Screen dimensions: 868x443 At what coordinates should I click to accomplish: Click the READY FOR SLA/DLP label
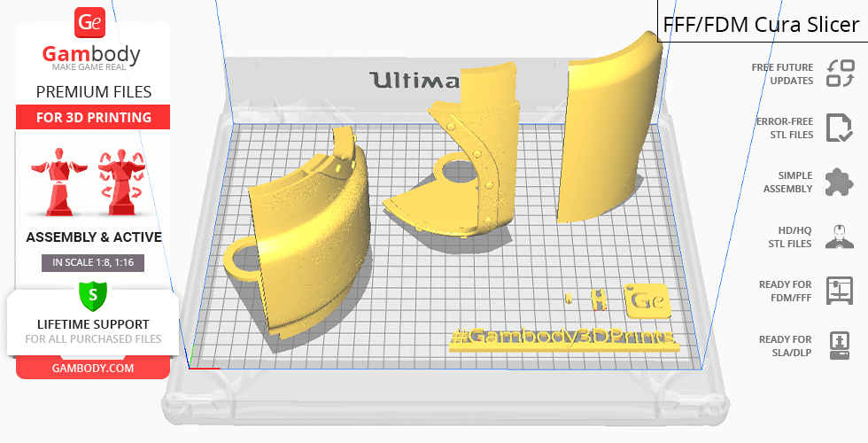click(x=786, y=346)
